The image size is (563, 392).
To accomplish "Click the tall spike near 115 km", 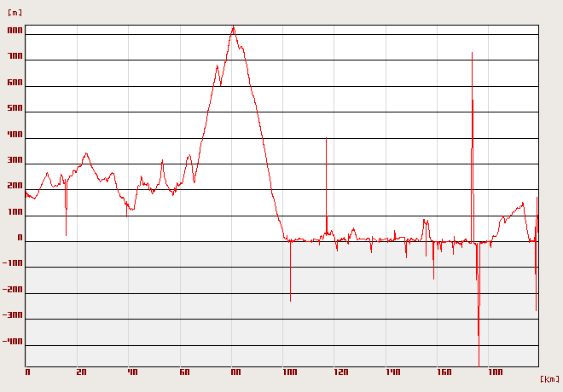I will click(x=326, y=139).
